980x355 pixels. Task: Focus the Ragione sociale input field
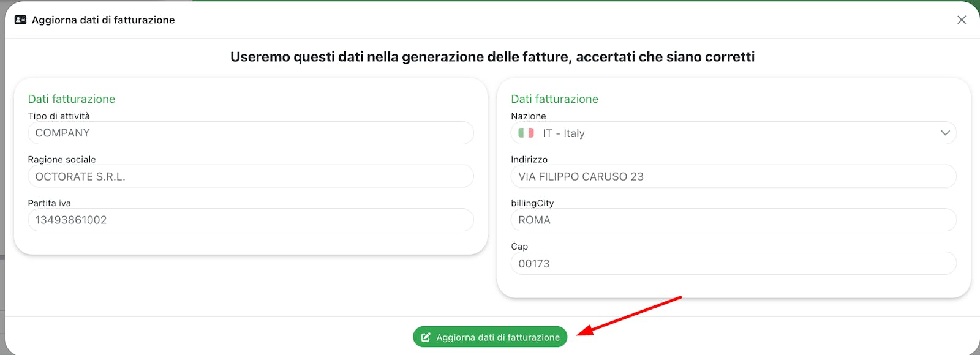pos(251,176)
